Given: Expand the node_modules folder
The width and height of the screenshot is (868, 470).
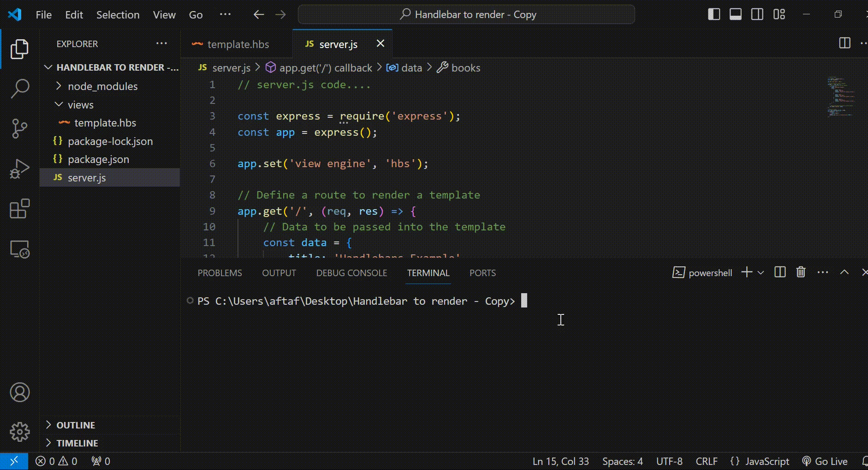Looking at the screenshot, I should point(102,86).
